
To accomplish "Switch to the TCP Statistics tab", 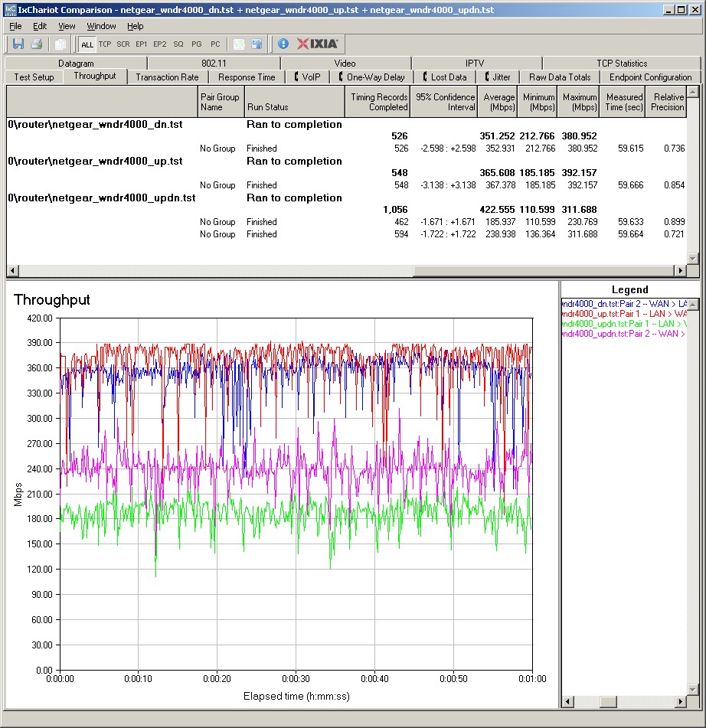I will 622,63.
